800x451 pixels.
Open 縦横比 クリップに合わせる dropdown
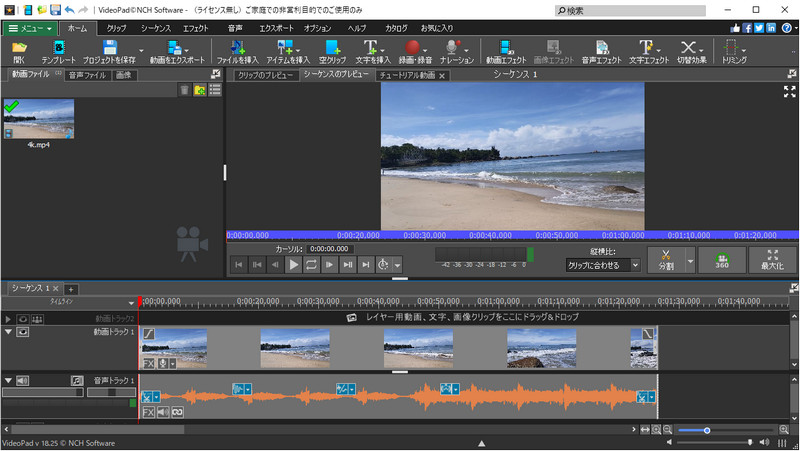(x=603, y=265)
